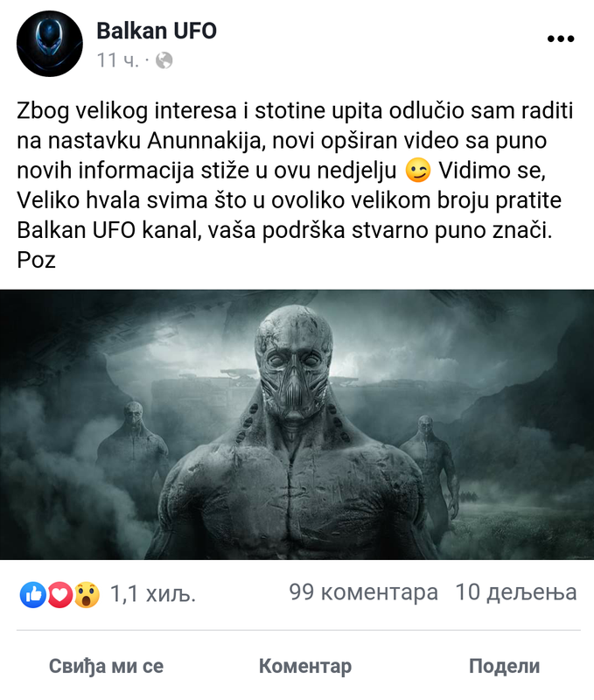Click the blue thumbs-up like reaction icon
The height and width of the screenshot is (700, 594).
click(x=33, y=595)
